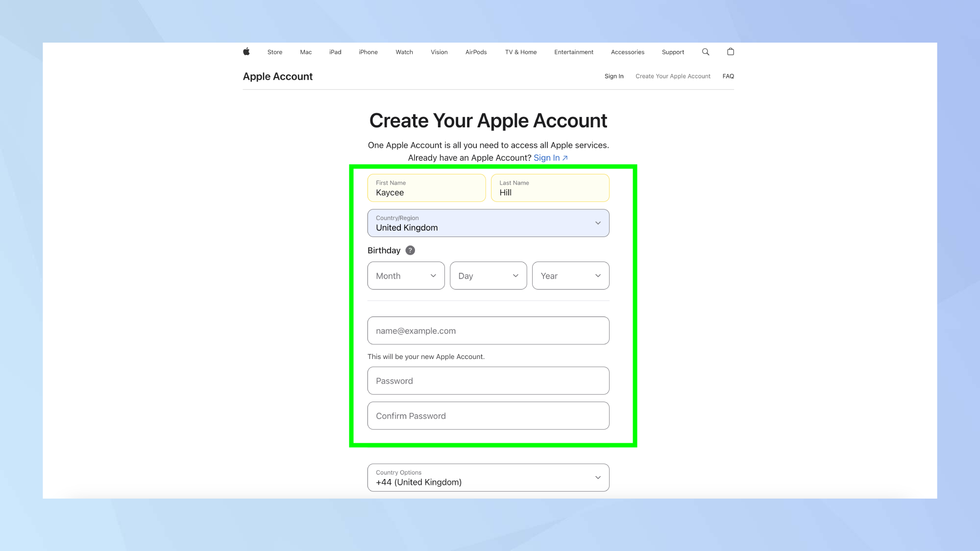Expand the Country/Region dropdown
The width and height of the screenshot is (980, 551).
[488, 223]
